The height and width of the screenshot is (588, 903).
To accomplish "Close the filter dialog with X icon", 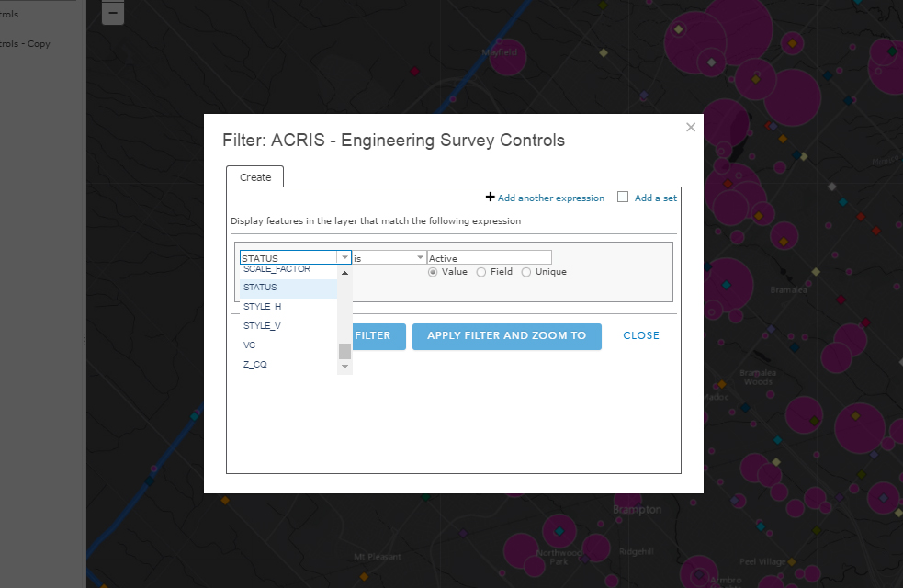I will pyautogui.click(x=691, y=128).
